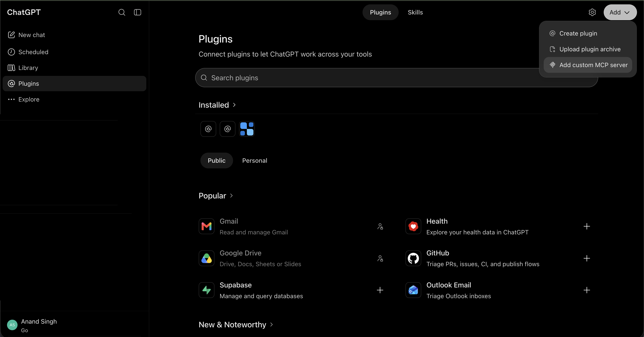This screenshot has width=644, height=337.
Task: Click the Google Drive plugin logo
Action: [207, 258]
